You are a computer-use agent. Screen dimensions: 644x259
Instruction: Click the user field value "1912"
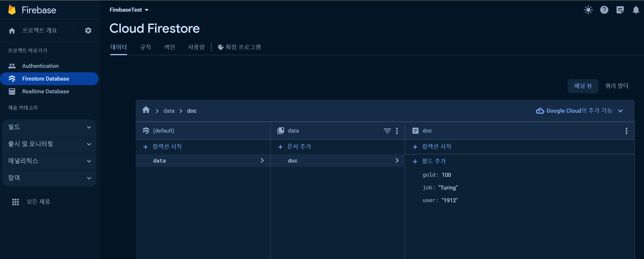pos(450,200)
